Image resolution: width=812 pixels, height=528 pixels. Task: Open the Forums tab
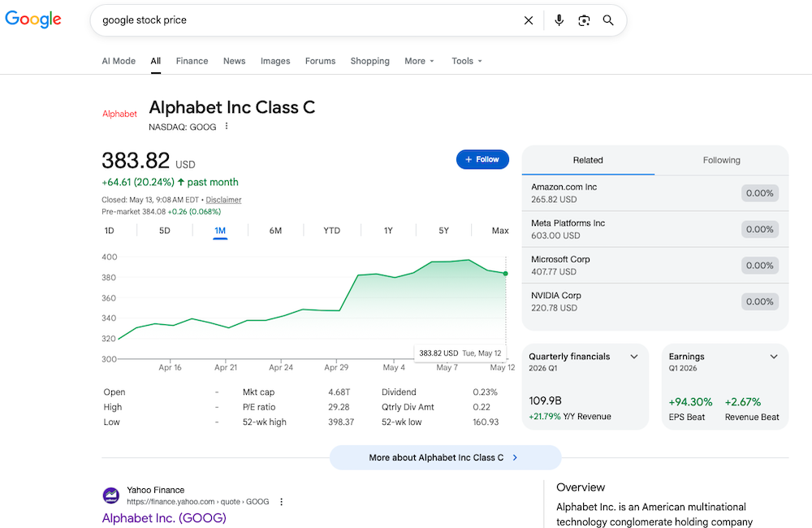coord(320,61)
